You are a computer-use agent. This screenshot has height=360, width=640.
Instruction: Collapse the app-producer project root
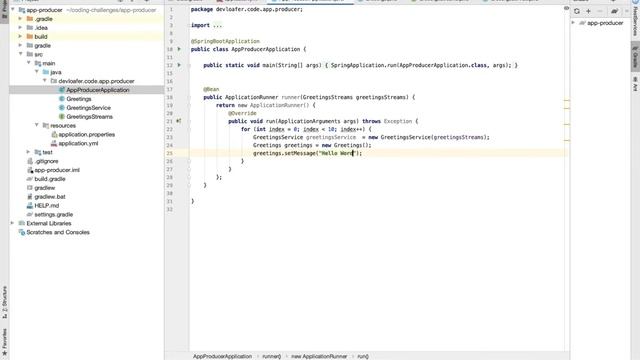[x=13, y=9]
